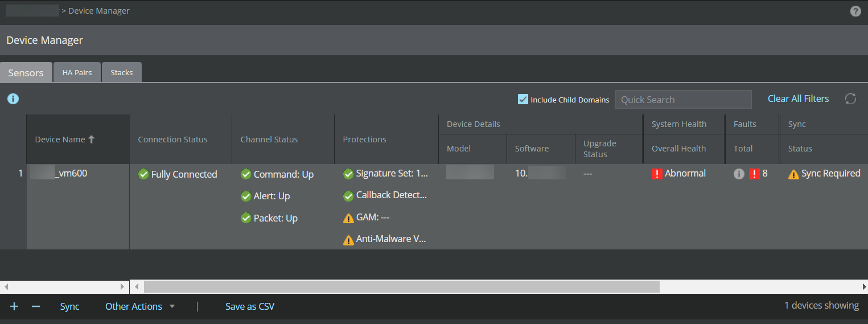Open the help question mark icon
Screen dimensions: 868x324
coord(855,11)
